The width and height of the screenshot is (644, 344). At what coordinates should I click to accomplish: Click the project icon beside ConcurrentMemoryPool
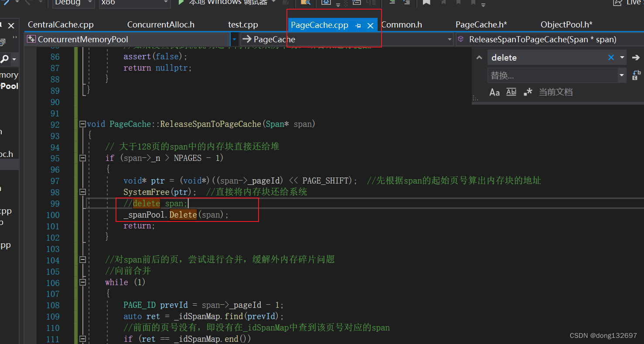[31, 39]
